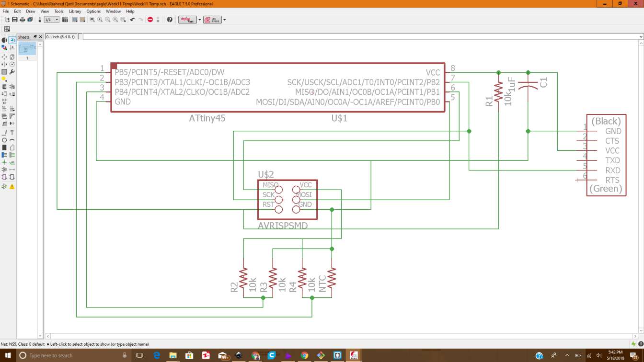This screenshot has height=362, width=644.
Task: Open the Errors warning triangle icon
Action: (x=12, y=186)
